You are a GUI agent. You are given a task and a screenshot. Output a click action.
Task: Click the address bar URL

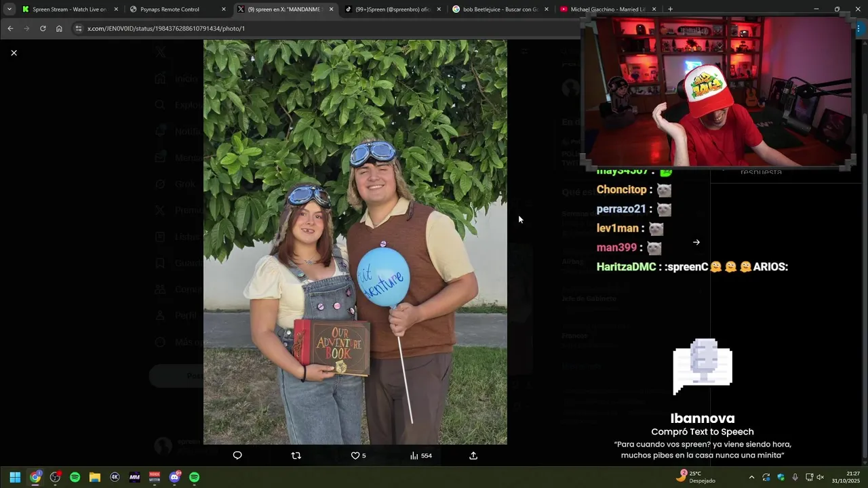(x=166, y=28)
